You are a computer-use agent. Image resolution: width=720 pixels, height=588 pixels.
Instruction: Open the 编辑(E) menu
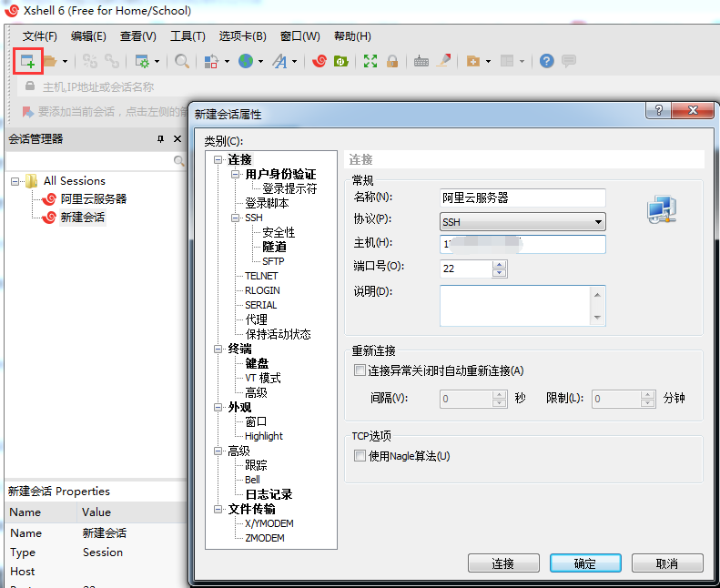click(88, 36)
